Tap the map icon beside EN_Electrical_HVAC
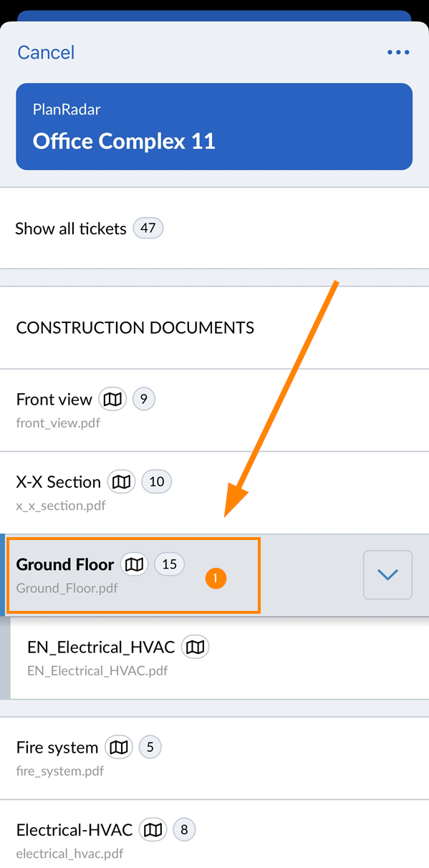 pos(195,647)
